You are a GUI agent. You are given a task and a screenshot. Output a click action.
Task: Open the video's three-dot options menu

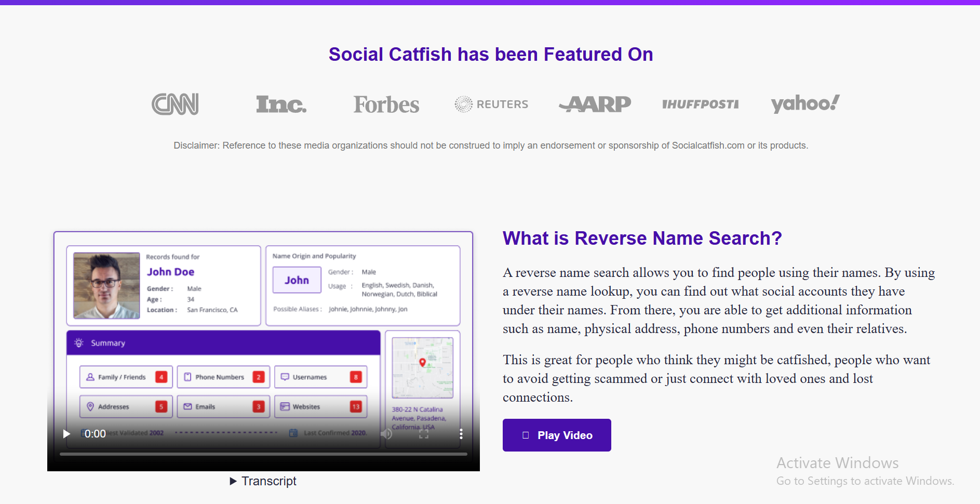click(x=461, y=434)
